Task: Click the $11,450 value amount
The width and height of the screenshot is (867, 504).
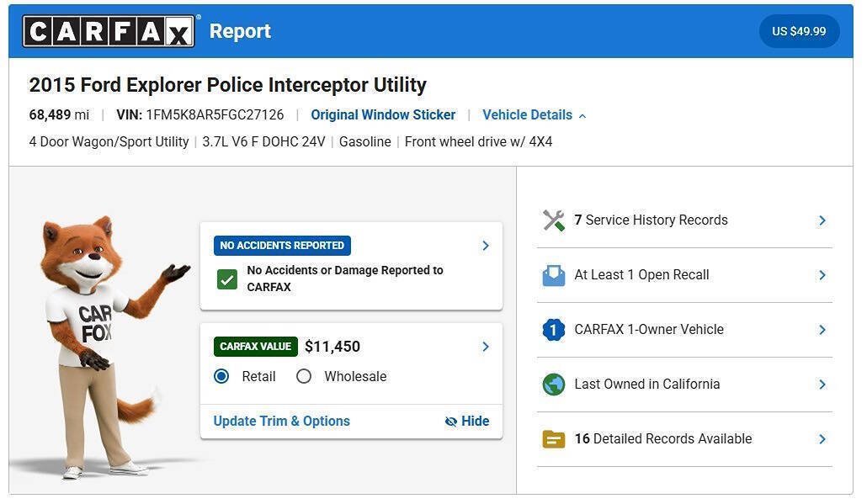Action: point(332,347)
